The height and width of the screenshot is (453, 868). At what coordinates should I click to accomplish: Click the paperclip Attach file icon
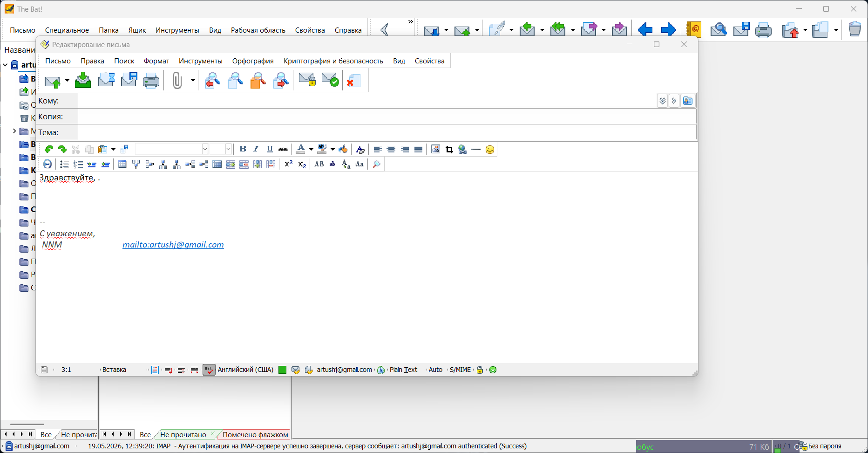tap(177, 80)
